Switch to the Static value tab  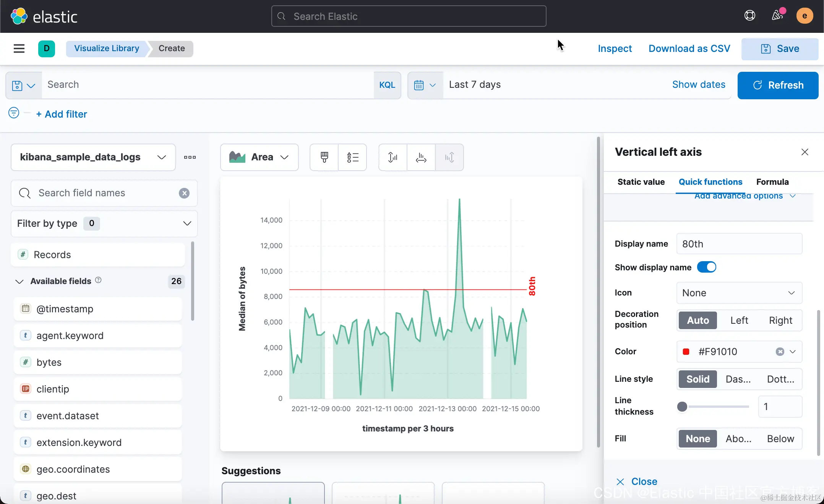click(x=641, y=182)
